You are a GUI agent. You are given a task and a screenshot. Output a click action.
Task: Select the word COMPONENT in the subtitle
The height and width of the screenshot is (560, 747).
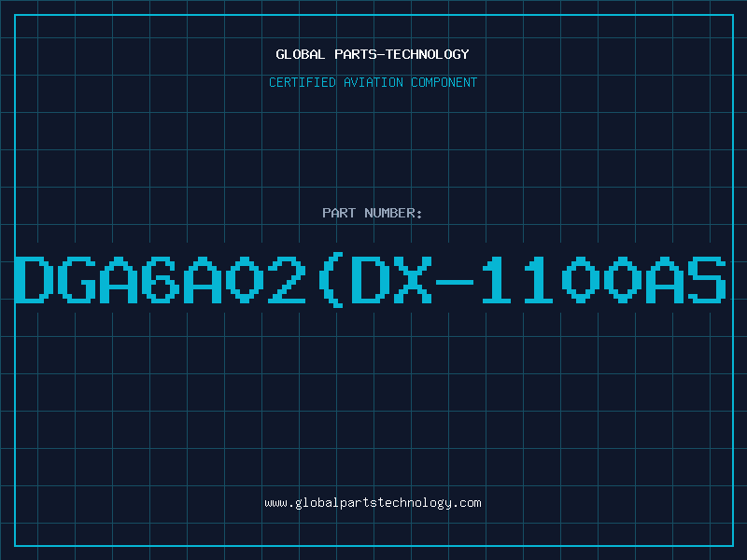tap(444, 82)
